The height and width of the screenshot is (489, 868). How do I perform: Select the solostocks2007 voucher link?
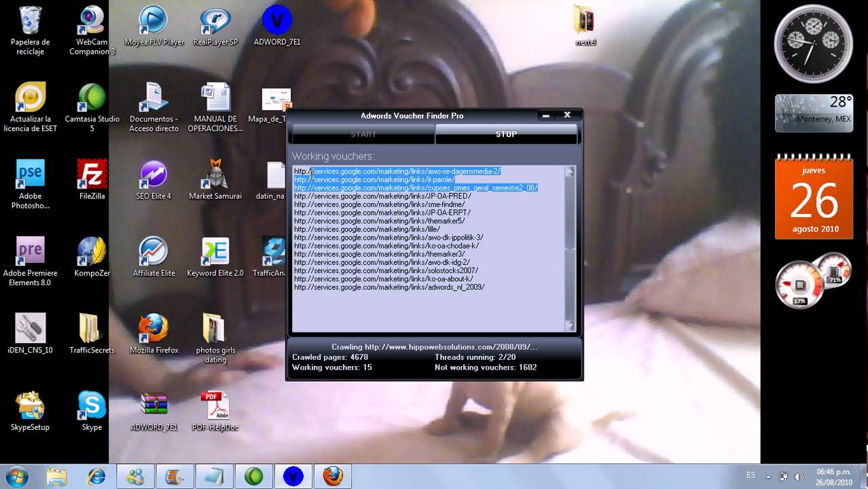[386, 270]
